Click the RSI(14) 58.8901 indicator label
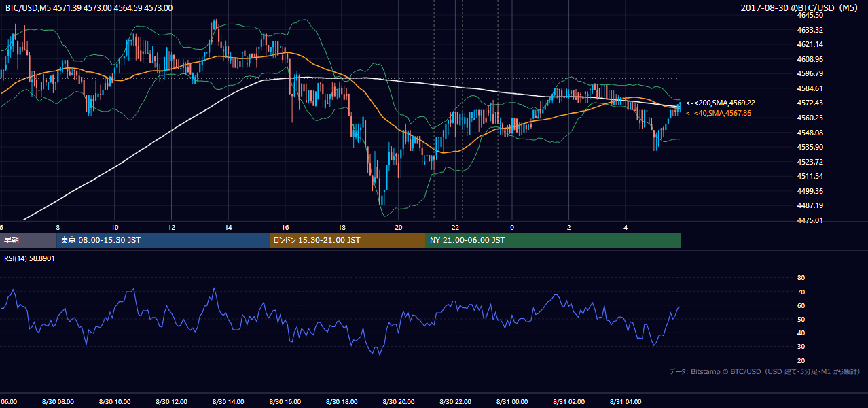The width and height of the screenshot is (868, 408). point(30,259)
